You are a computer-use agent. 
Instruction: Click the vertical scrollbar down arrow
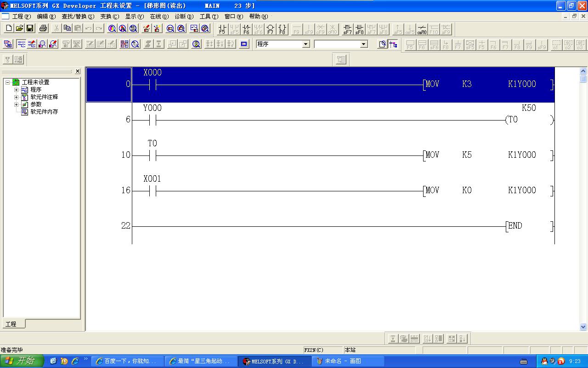pyautogui.click(x=583, y=327)
